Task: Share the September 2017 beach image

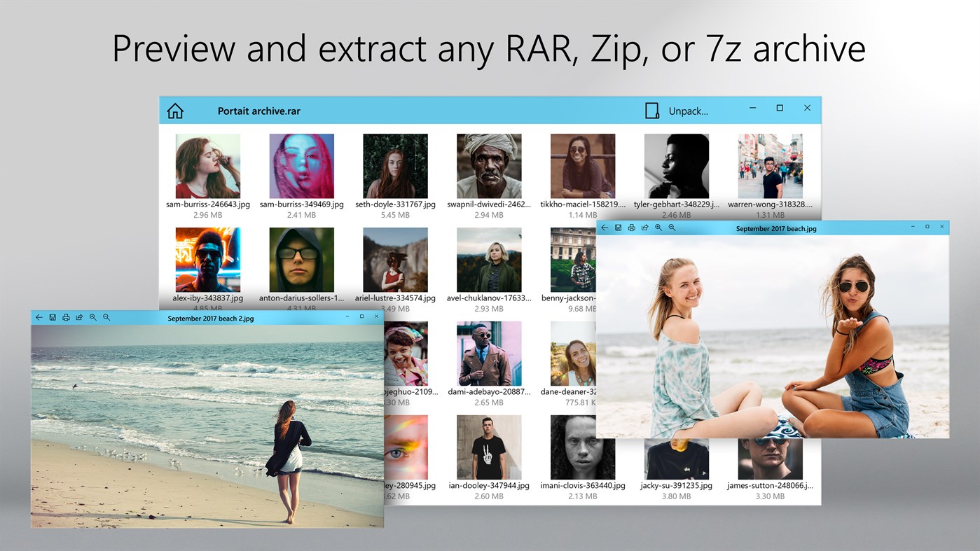Action: coord(644,228)
